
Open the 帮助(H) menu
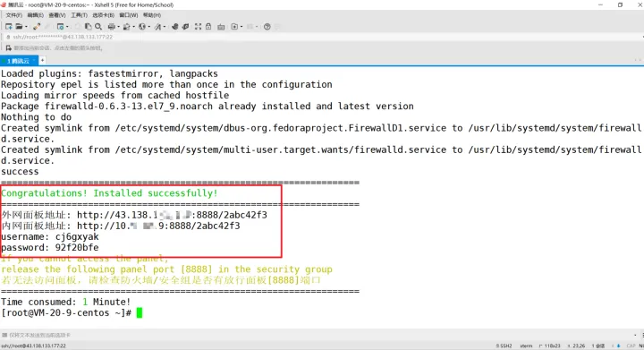point(151,15)
